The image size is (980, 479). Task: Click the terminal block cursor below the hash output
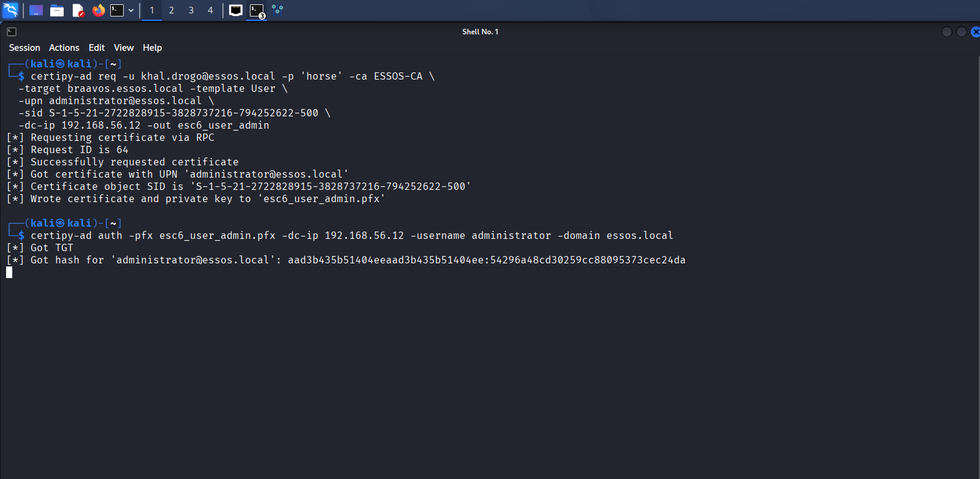click(x=9, y=273)
